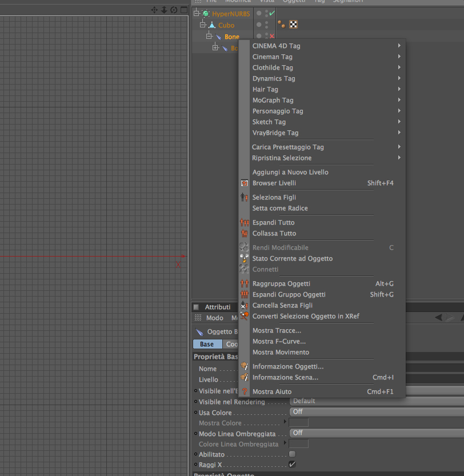464x476 pixels.
Task: Select the HyperNURBS object name
Action: pos(231,14)
